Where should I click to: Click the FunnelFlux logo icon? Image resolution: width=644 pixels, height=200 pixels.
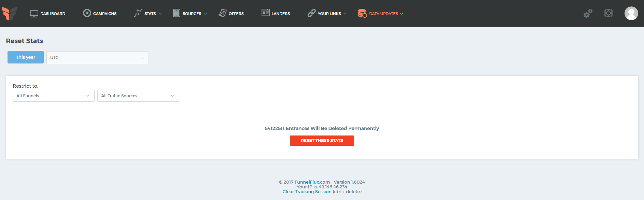[x=10, y=14]
